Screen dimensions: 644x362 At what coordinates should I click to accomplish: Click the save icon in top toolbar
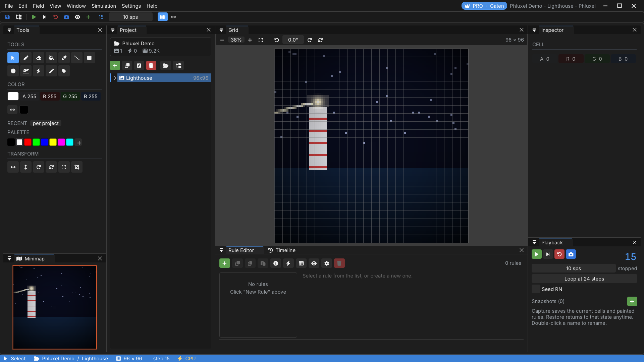[x=7, y=17]
